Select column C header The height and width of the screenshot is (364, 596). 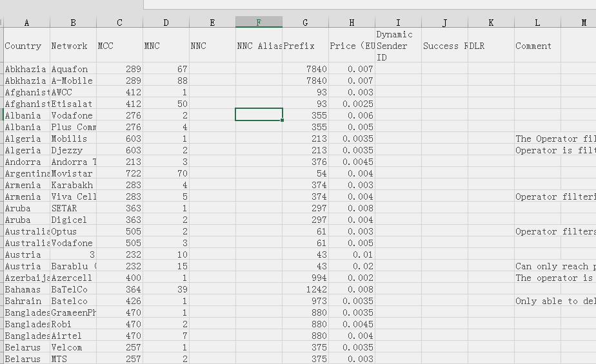[119, 23]
